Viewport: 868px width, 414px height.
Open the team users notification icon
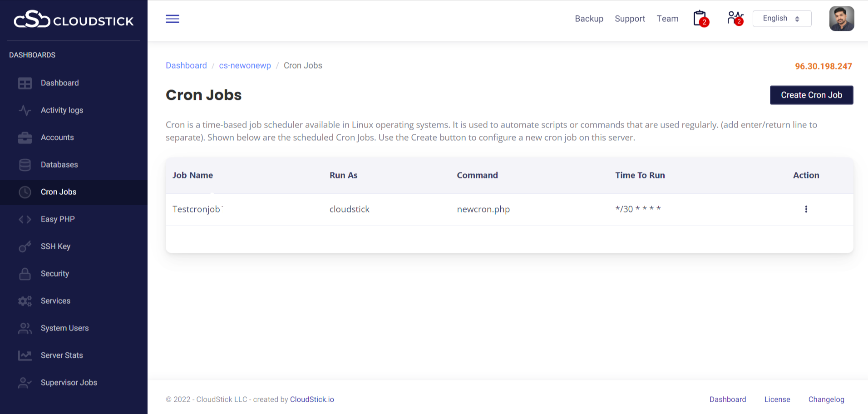click(x=734, y=18)
